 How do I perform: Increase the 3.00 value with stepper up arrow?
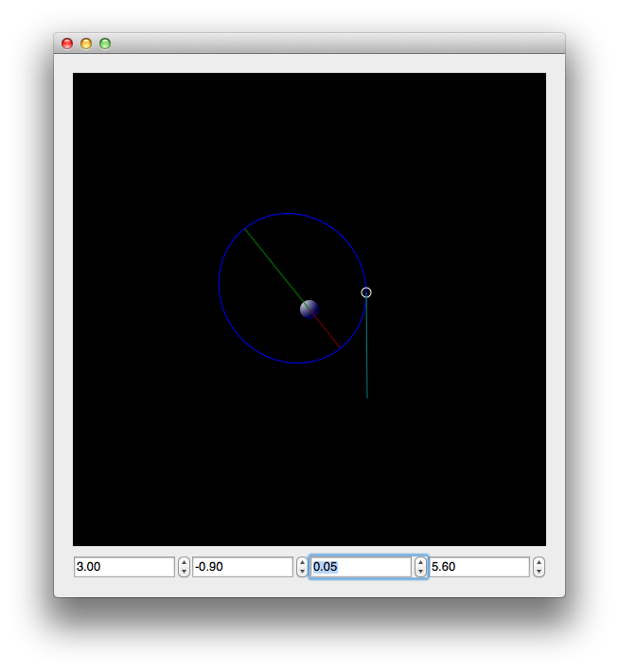click(x=184, y=562)
